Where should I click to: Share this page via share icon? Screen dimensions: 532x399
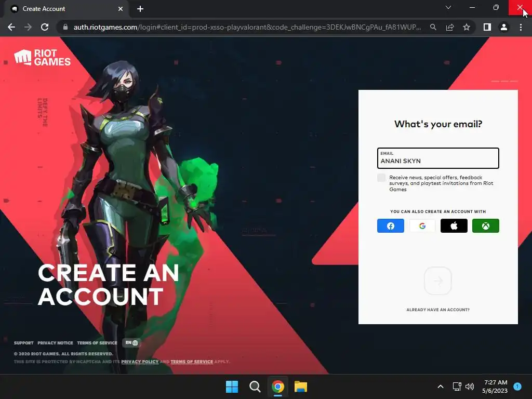pyautogui.click(x=450, y=27)
